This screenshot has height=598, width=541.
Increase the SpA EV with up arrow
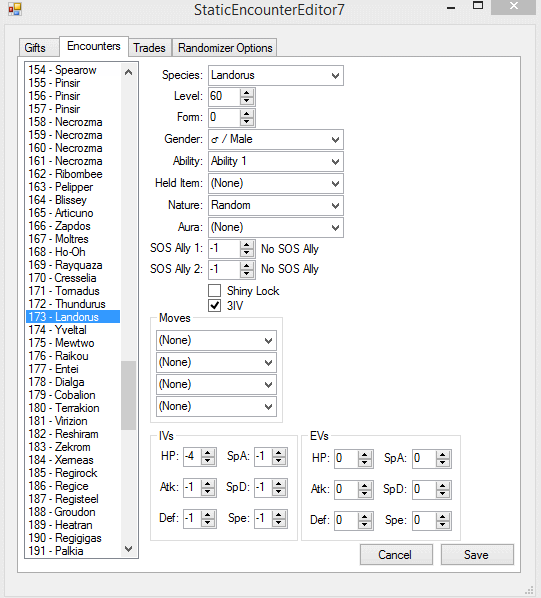pos(443,455)
